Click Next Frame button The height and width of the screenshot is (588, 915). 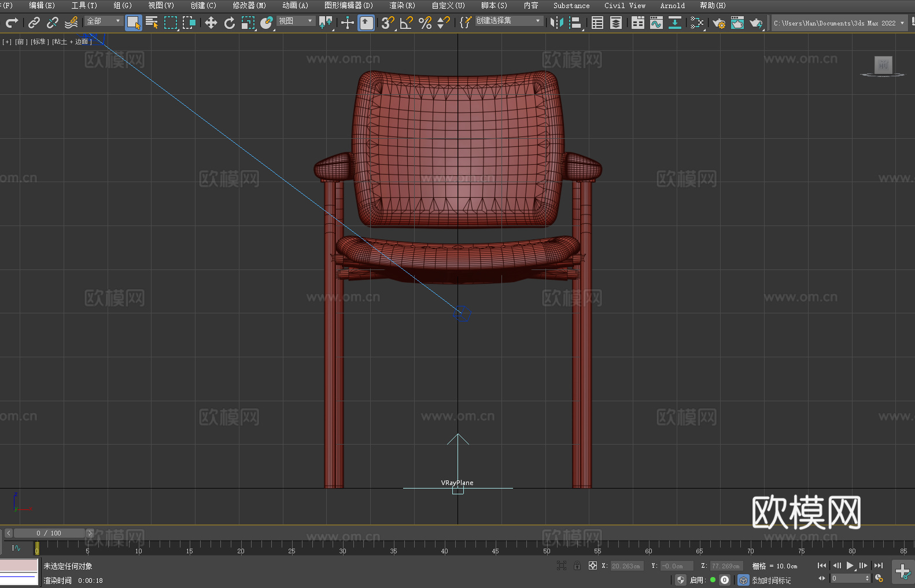coord(864,565)
